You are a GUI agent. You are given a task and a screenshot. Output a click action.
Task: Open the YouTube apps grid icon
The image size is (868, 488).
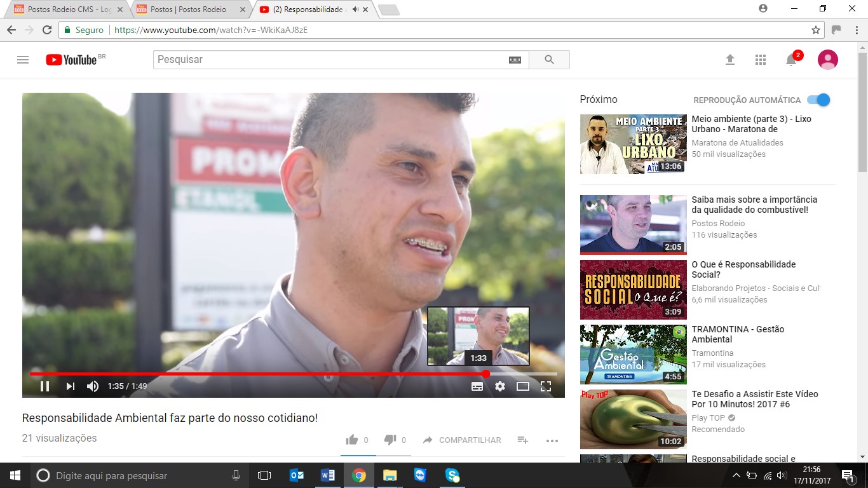(x=761, y=60)
